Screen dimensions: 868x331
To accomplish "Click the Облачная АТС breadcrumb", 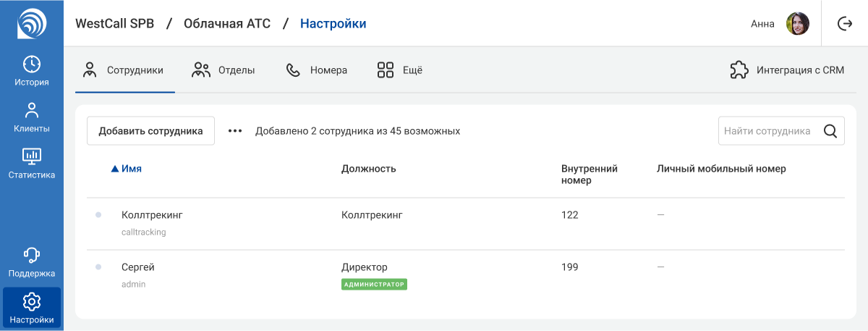I will [227, 24].
